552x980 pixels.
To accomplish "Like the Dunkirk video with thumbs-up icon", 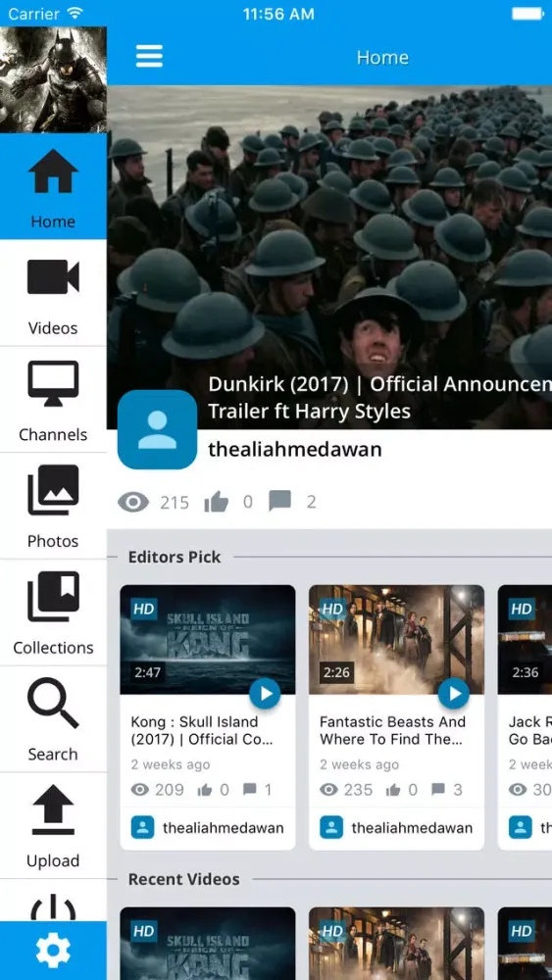I will pyautogui.click(x=217, y=501).
